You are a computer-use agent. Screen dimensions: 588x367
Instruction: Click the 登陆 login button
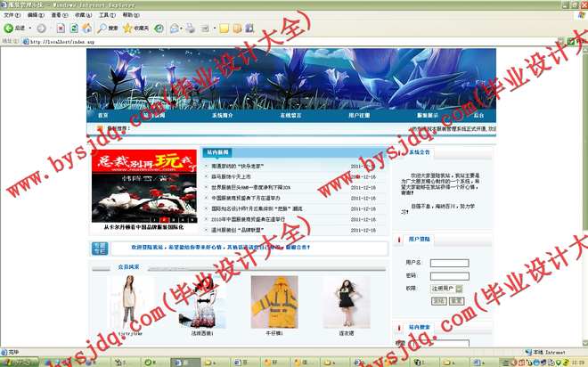pos(438,301)
